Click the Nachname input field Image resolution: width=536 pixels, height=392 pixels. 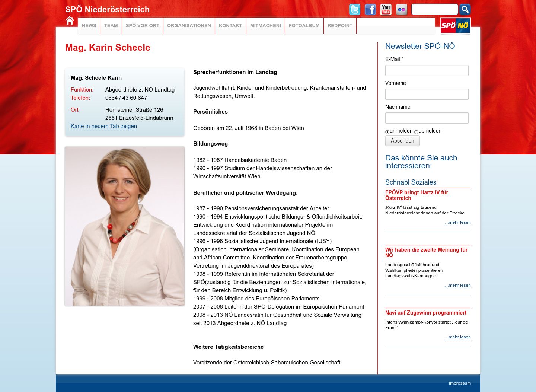click(x=427, y=118)
